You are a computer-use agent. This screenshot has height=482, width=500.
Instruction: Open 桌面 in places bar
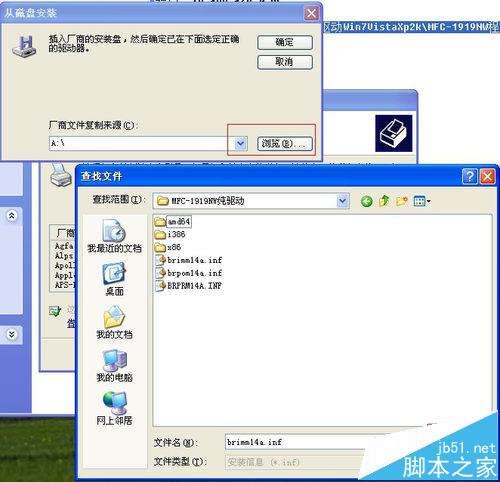click(x=114, y=279)
